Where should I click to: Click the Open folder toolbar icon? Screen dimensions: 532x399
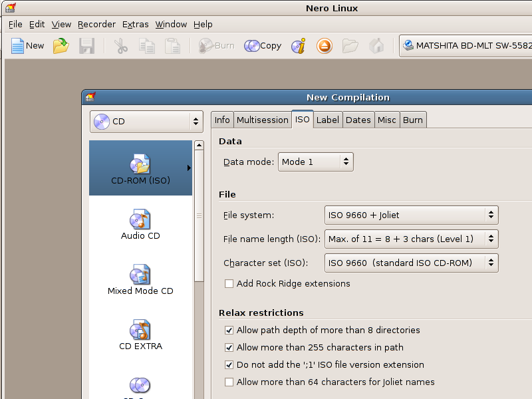(x=61, y=46)
